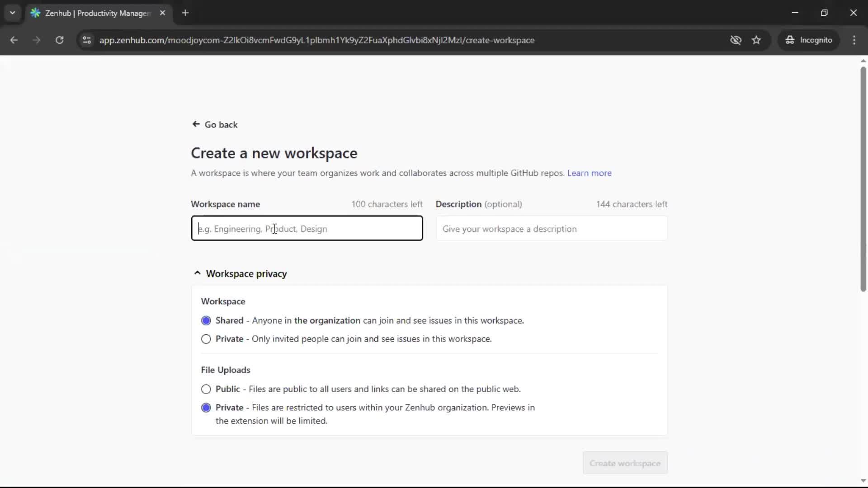Reload the current page
Viewport: 868px width, 488px height.
[x=59, y=40]
